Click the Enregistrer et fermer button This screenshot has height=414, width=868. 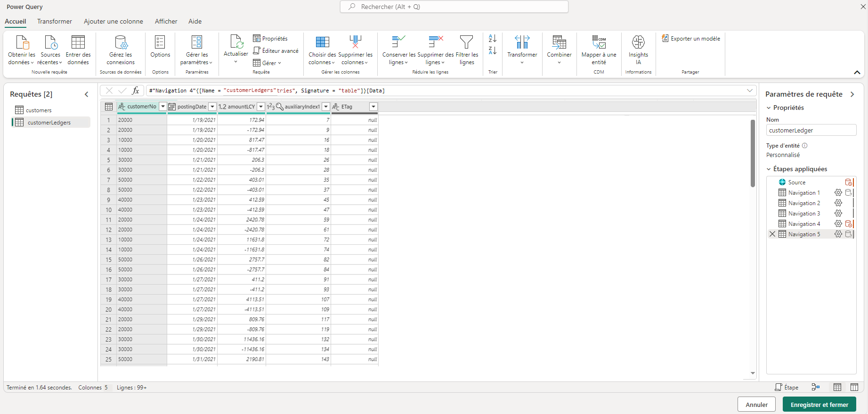(819, 405)
